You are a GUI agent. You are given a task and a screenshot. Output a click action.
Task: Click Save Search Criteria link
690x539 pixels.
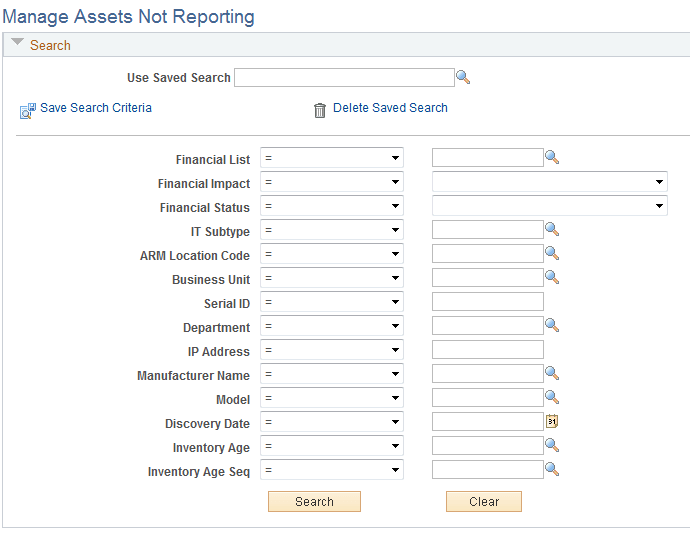96,108
